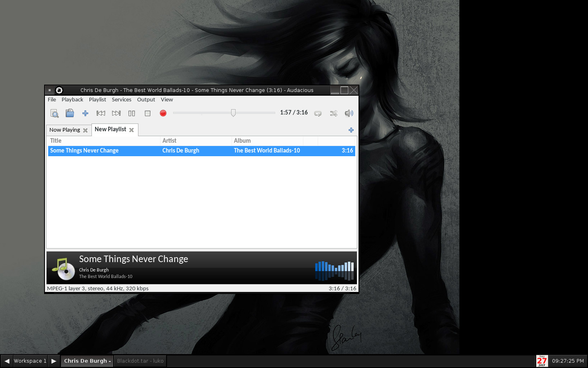This screenshot has height=368, width=588.
Task: Click the spectrum visualizer bars
Action: click(334, 271)
